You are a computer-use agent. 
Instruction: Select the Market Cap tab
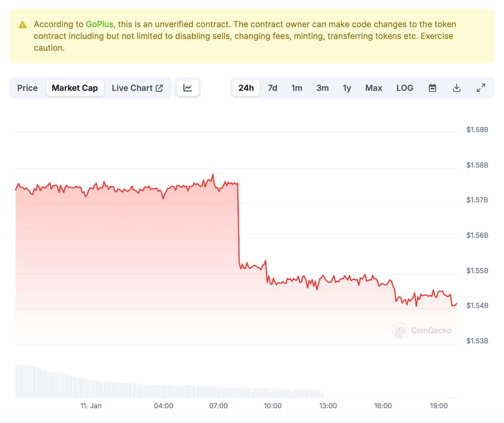75,88
